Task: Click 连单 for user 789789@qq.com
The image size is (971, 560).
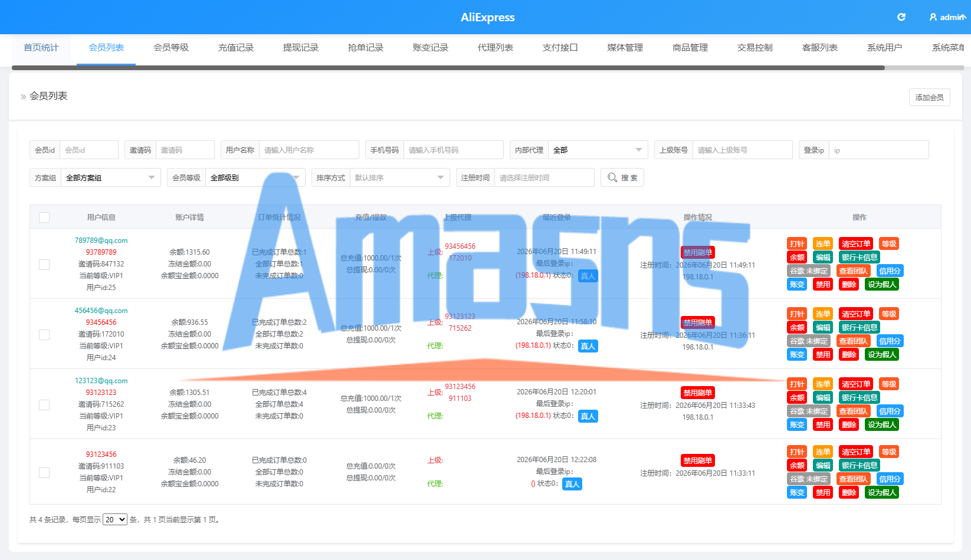Action: [823, 244]
